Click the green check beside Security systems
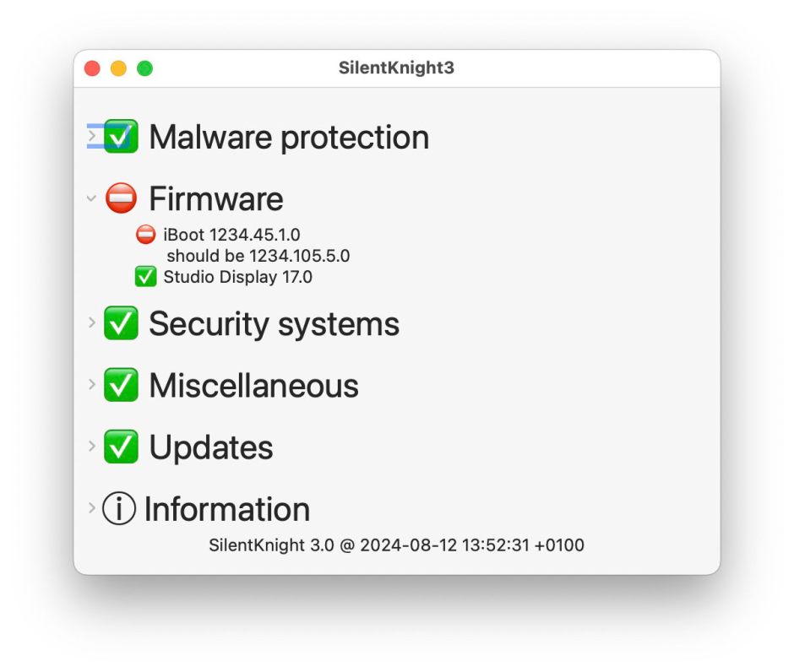 click(121, 322)
